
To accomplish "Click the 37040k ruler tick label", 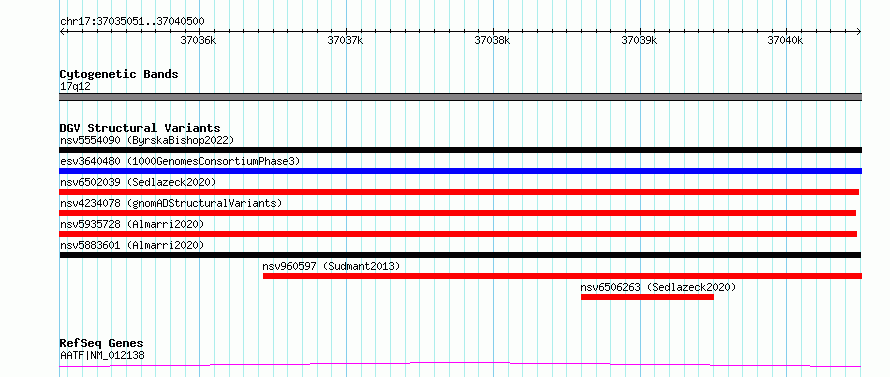I will (x=786, y=40).
